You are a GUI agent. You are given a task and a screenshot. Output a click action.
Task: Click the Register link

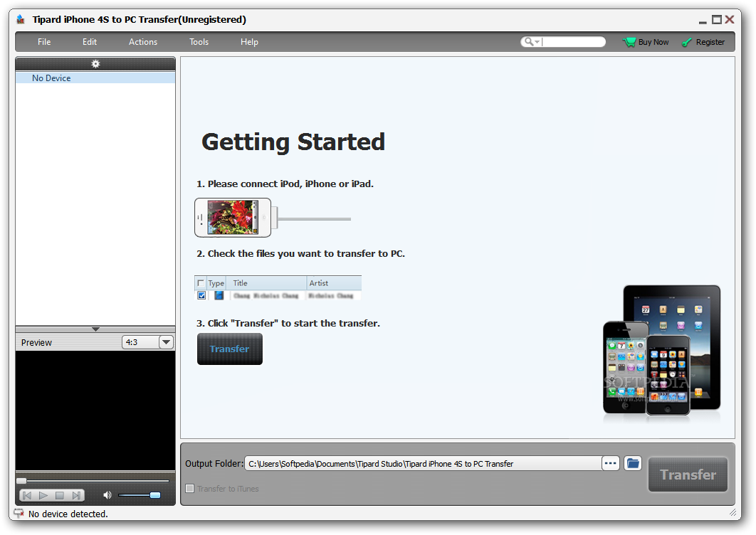click(x=710, y=42)
